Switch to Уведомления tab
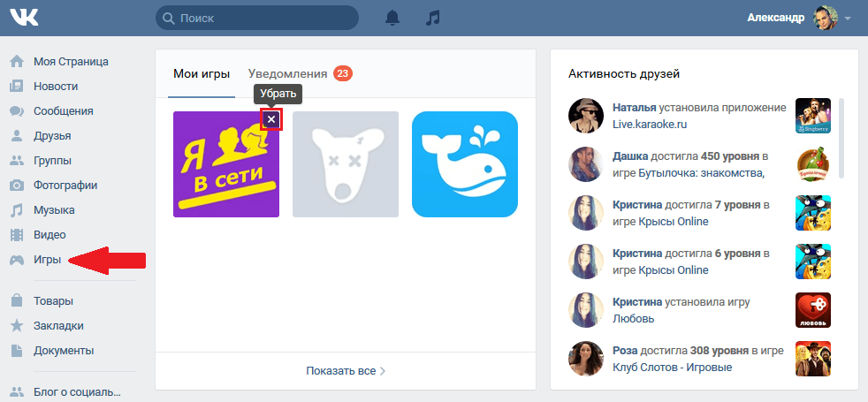 click(x=288, y=73)
